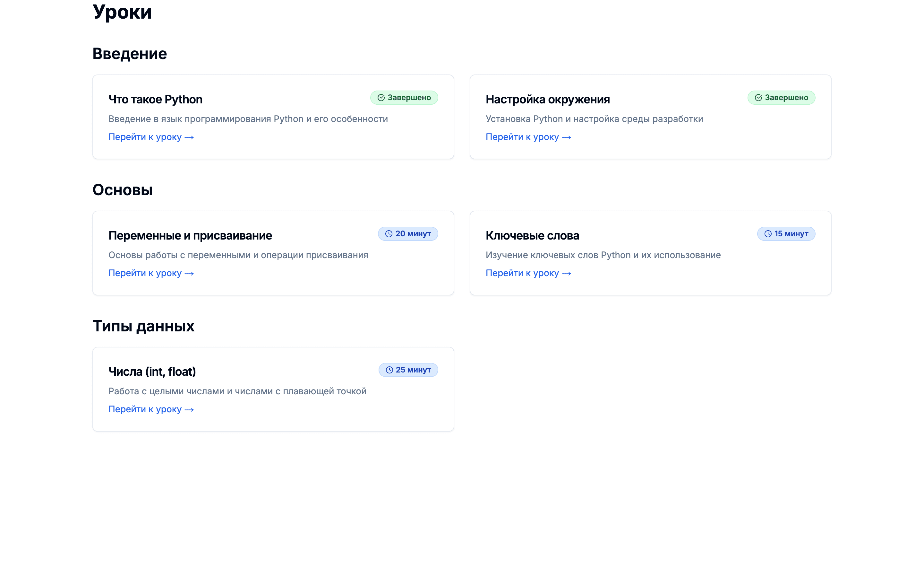Screen dimensions: 924x578
Task: Click the 'Основы' section heading
Action: pos(123,189)
